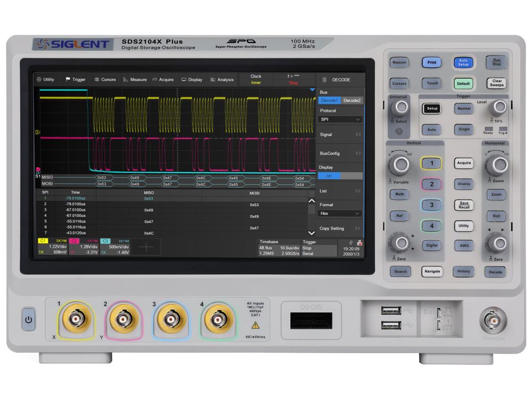Tap the USB status icon

pyautogui.click(x=350, y=242)
